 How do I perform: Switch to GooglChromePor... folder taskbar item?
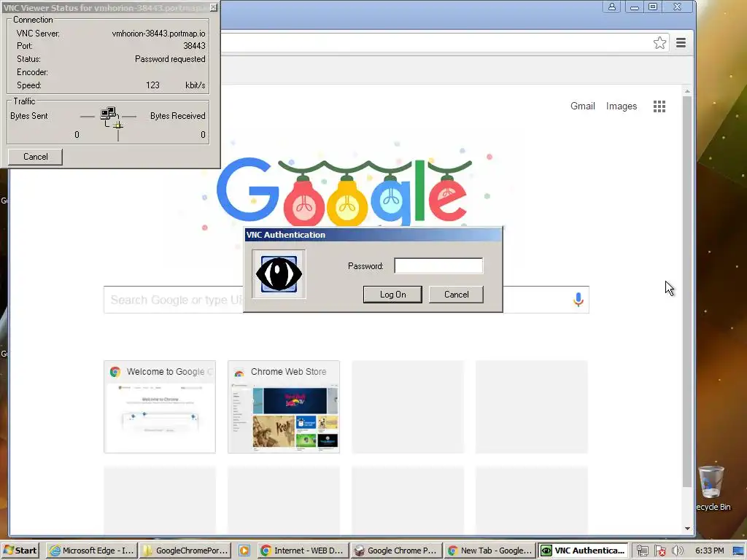pos(186,551)
